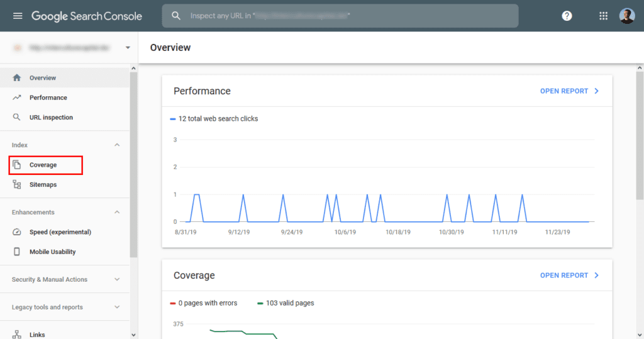Open report for Coverage card
This screenshot has width=644, height=339.
click(569, 275)
